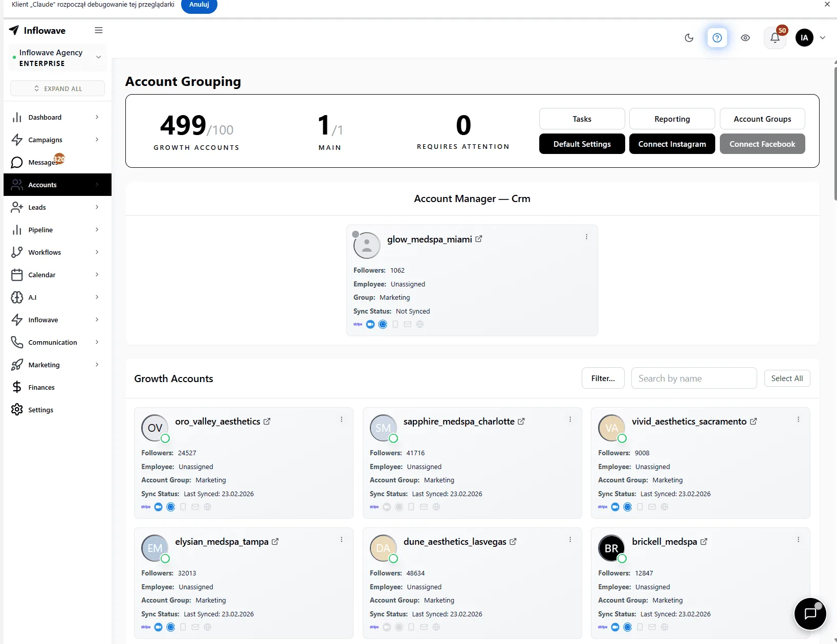
Task: Expand the Campaigns chevron
Action: click(97, 140)
